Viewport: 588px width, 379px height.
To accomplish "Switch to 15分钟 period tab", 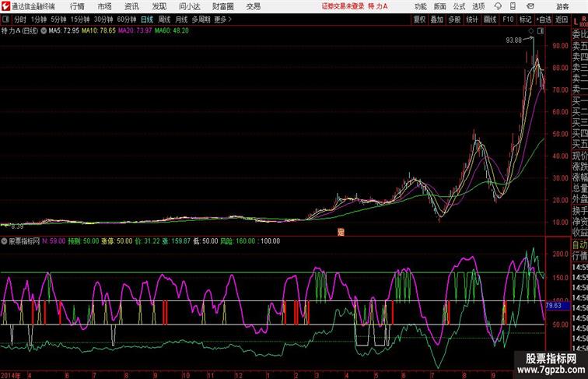I will coord(80,19).
